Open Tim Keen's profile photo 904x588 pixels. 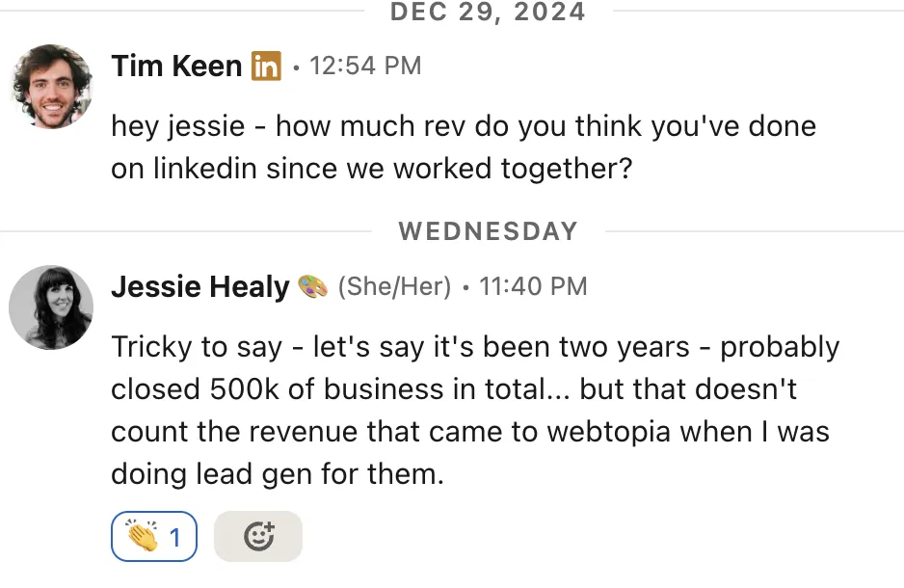coord(51,86)
